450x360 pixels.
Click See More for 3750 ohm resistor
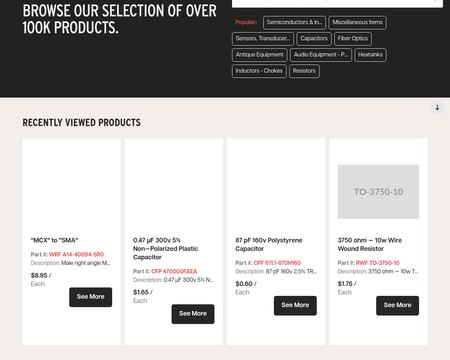[x=398, y=305]
